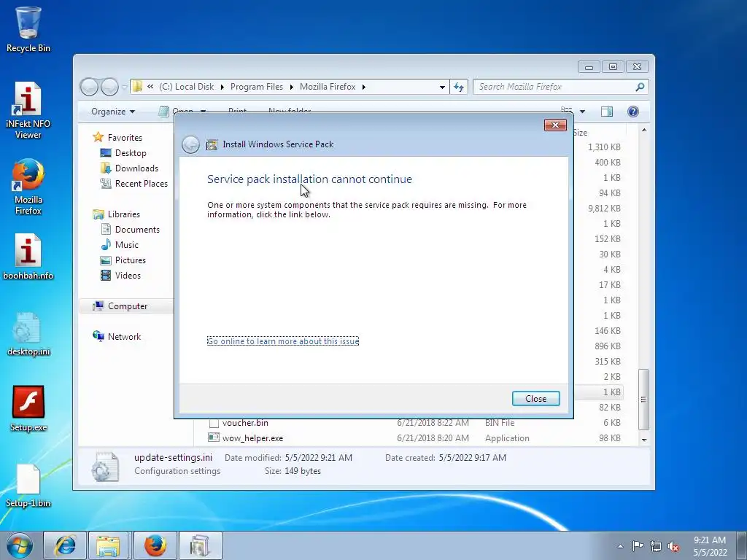This screenshot has height=560, width=747.
Task: Click the update-settings.ini details pane icon
Action: click(x=105, y=466)
